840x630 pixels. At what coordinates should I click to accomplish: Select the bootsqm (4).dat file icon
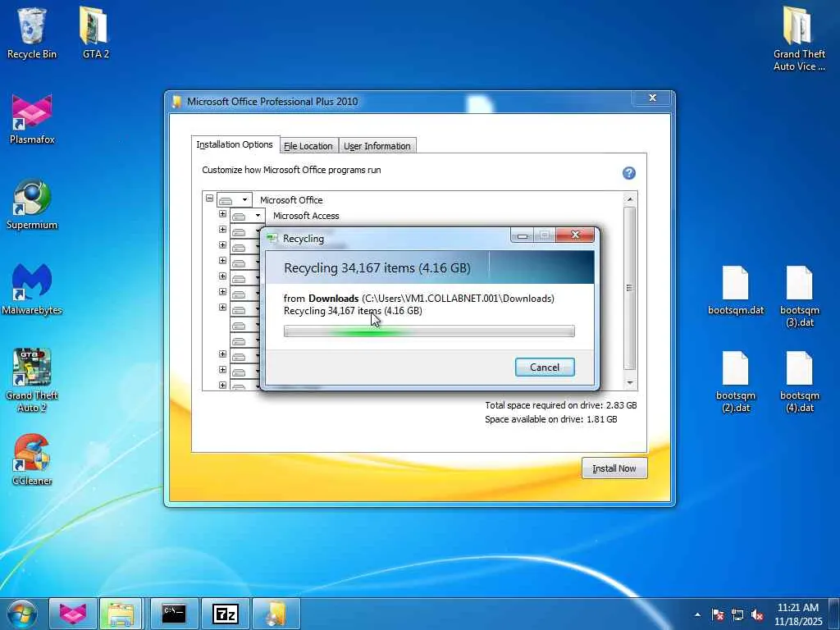(799, 381)
